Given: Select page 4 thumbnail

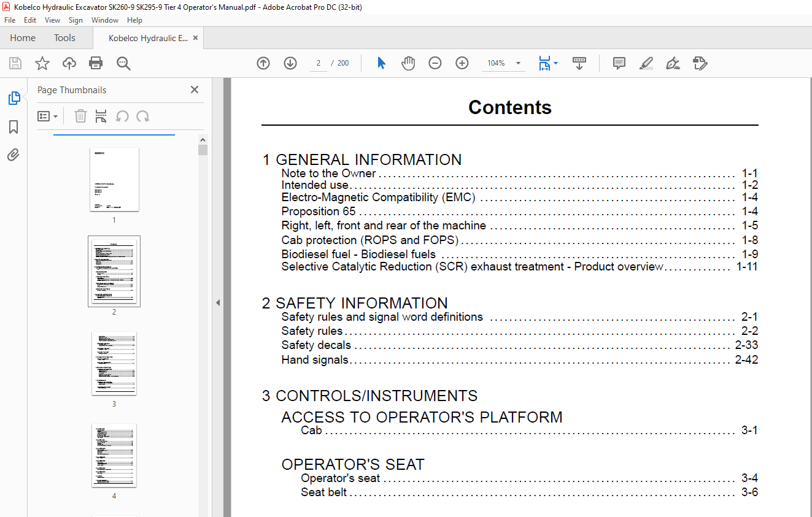Looking at the screenshot, I should [114, 456].
